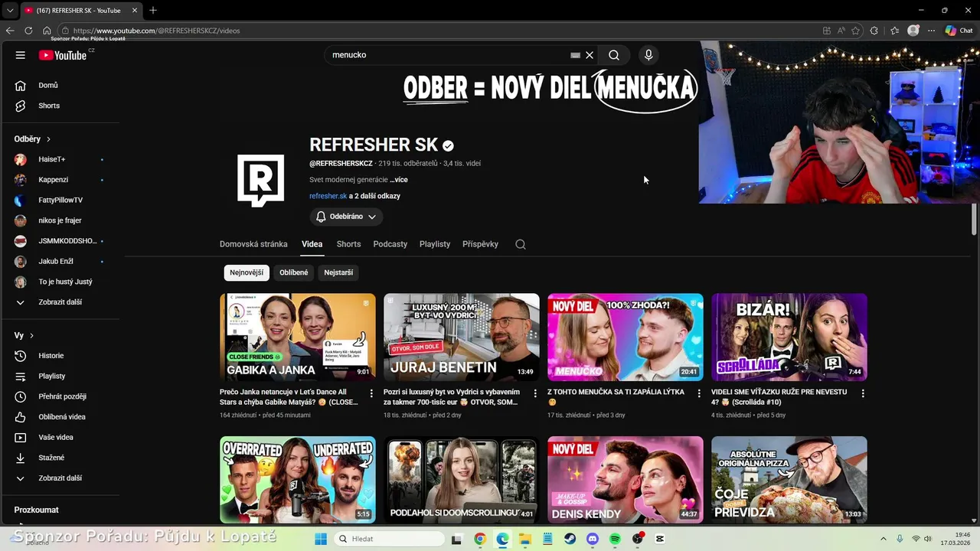Viewport: 980px width, 551px height.
Task: Open title Z TOHTO MENUČKA SA TI ZAPÁLIA LÝTKA
Action: (x=616, y=396)
